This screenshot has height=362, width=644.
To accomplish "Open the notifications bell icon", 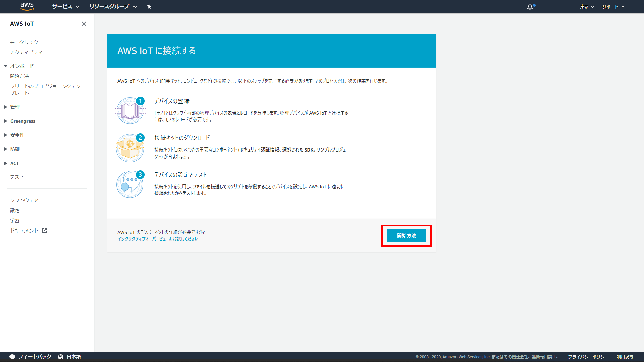I will (x=530, y=7).
